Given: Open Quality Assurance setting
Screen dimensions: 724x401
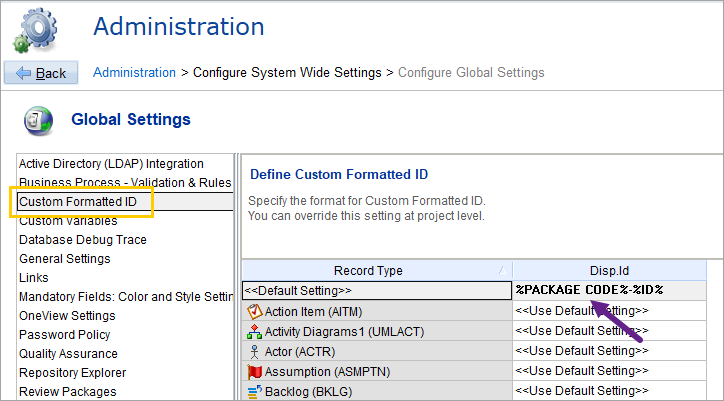Looking at the screenshot, I should point(68,353).
